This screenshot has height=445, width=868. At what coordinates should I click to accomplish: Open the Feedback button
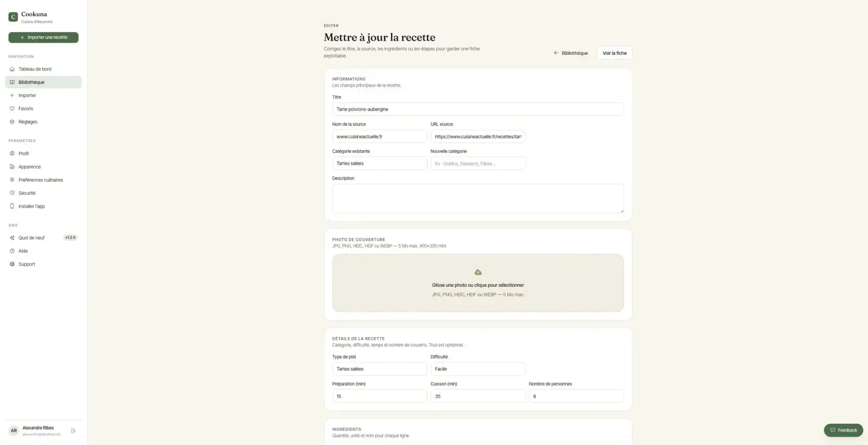click(x=843, y=430)
